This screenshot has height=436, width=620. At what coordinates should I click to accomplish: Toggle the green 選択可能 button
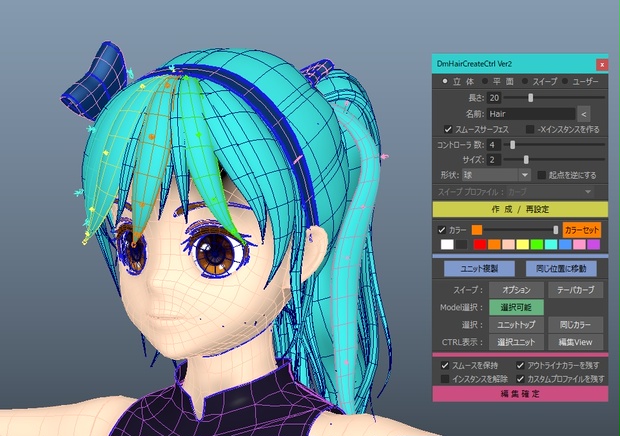tap(516, 307)
